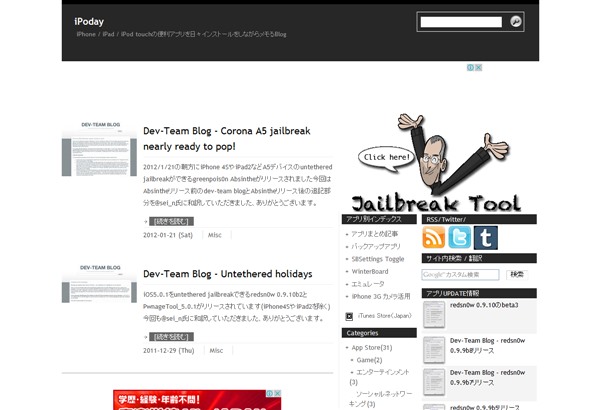Open the RSS feed icon
This screenshot has height=410, width=600.
[x=434, y=237]
